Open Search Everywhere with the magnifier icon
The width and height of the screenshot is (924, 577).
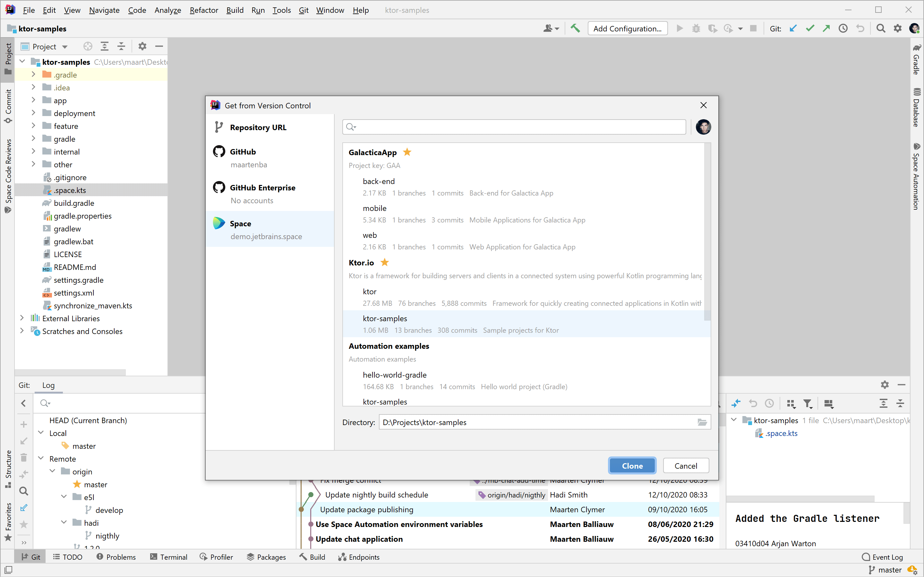click(881, 28)
